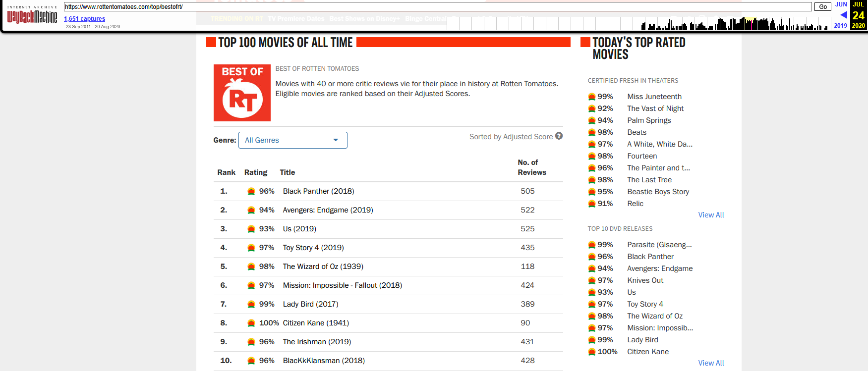Open the Us (2019) title link
This screenshot has width=868, height=371.
click(x=299, y=229)
